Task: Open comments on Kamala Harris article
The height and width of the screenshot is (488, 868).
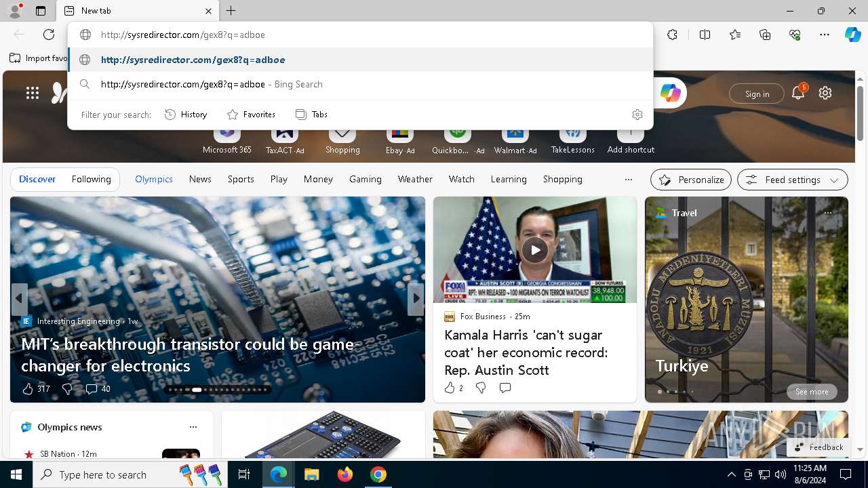Action: coord(505,388)
